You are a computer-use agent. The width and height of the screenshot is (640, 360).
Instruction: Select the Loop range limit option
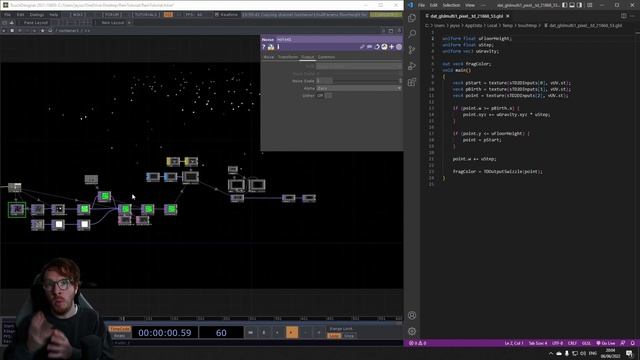[x=334, y=336]
